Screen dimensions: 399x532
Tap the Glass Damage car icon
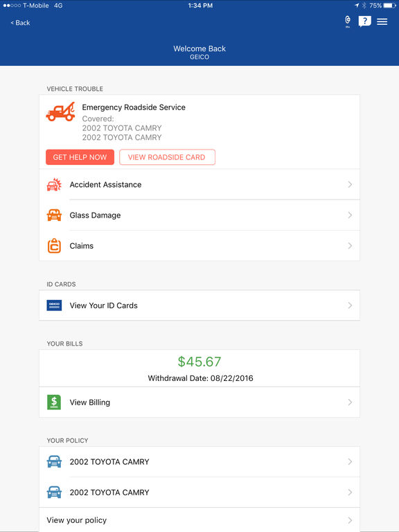point(54,215)
